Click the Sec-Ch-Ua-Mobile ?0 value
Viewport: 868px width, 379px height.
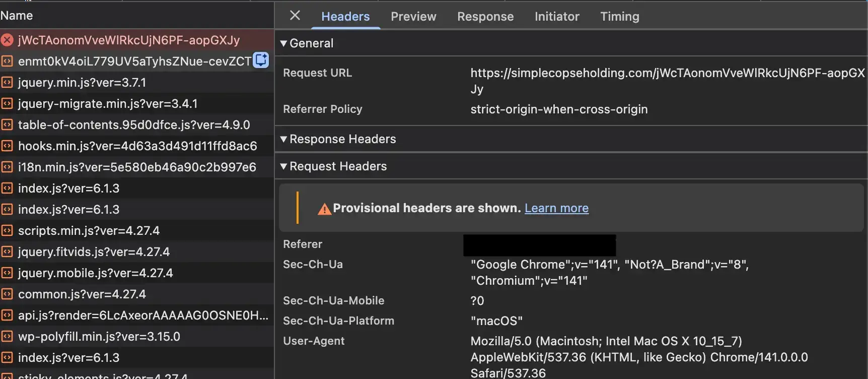click(x=477, y=300)
